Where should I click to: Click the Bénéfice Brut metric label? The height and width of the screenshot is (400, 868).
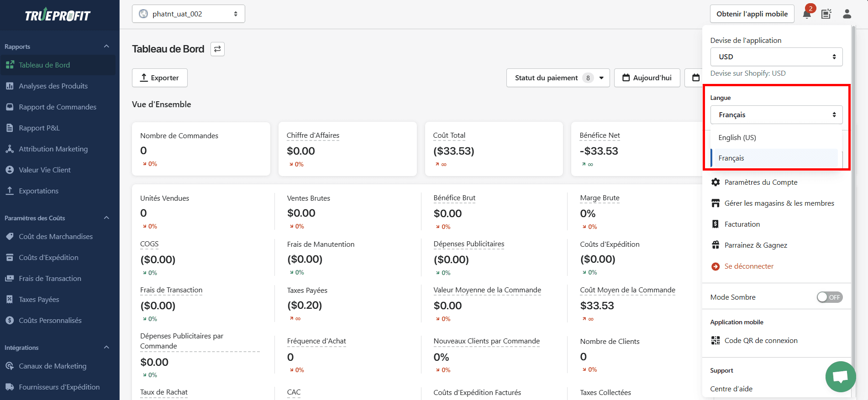click(454, 197)
